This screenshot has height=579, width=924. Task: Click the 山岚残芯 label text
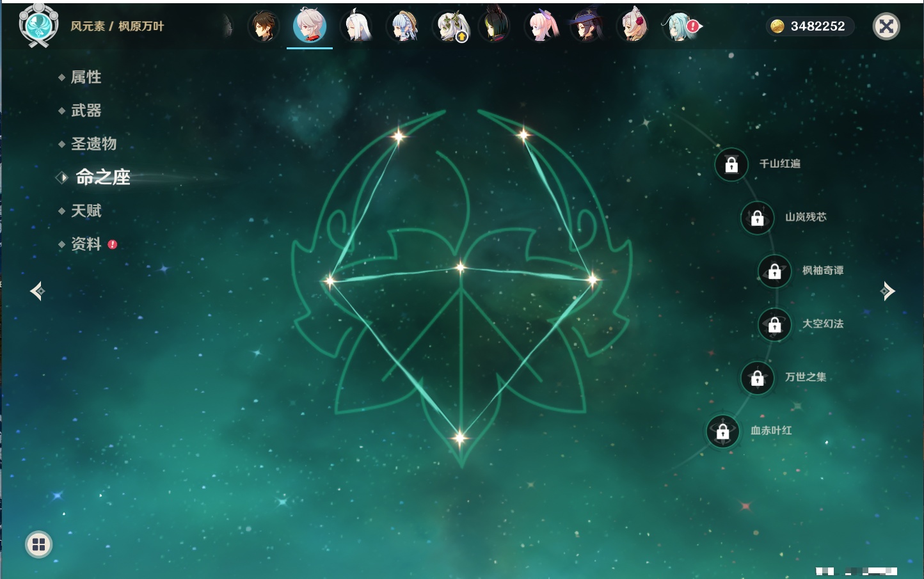806,217
